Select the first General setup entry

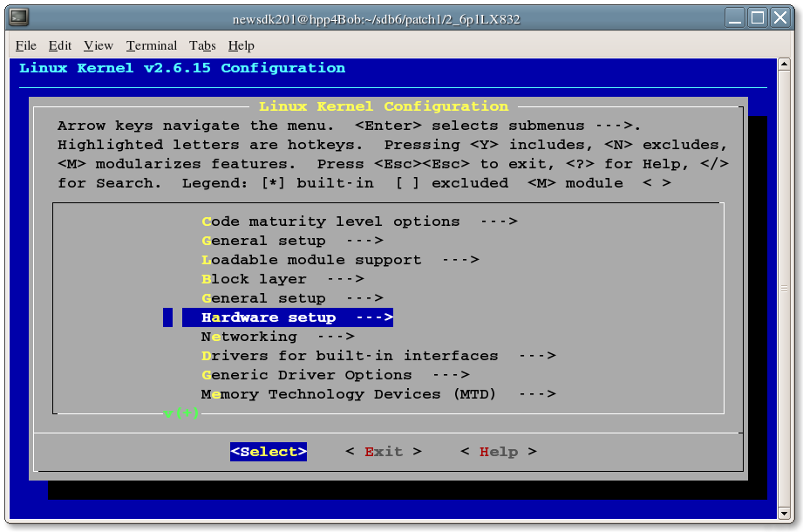click(x=292, y=241)
